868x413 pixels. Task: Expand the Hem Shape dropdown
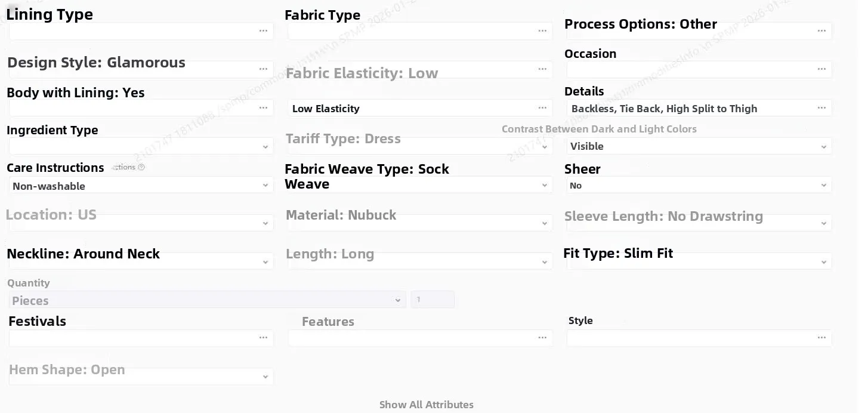(x=141, y=377)
